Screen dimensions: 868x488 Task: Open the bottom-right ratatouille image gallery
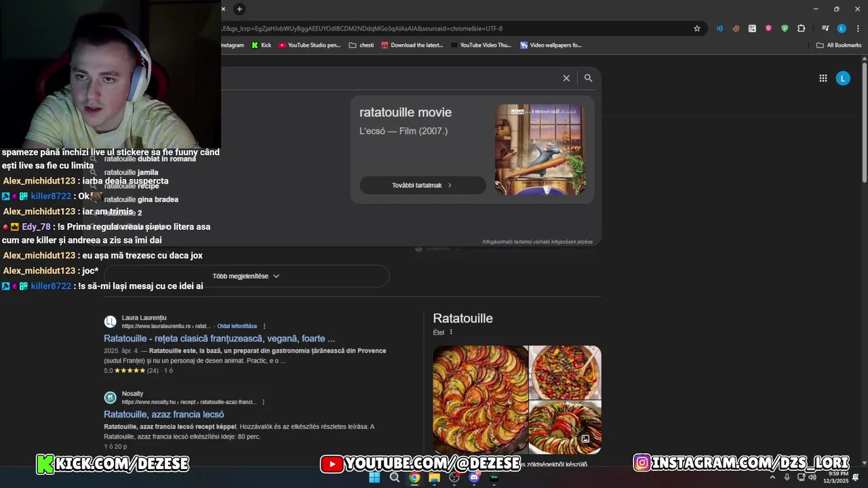(x=565, y=427)
